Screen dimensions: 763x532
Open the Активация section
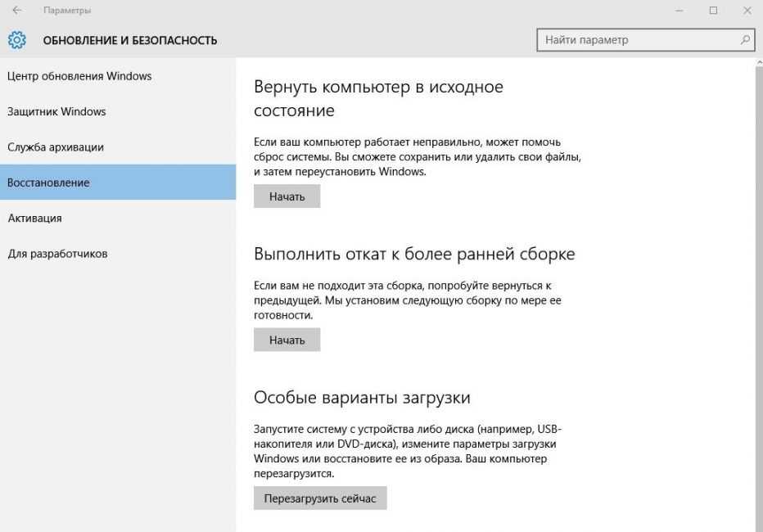tap(34, 219)
